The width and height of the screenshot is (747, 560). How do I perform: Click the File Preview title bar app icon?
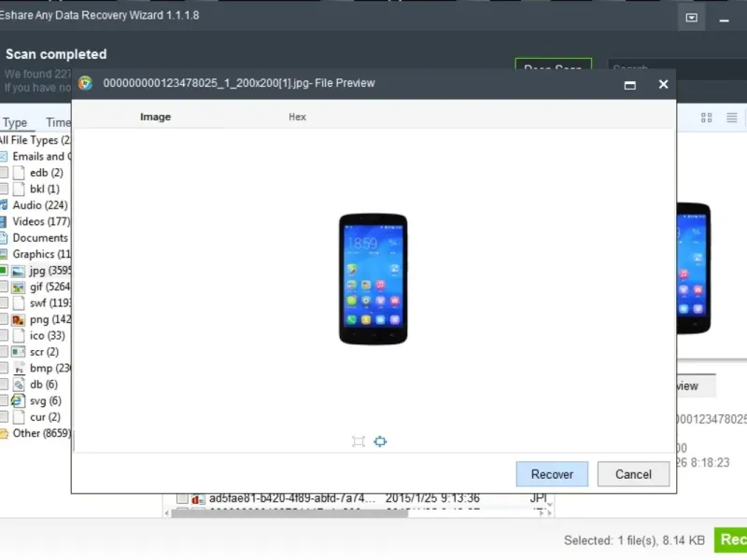coord(85,83)
